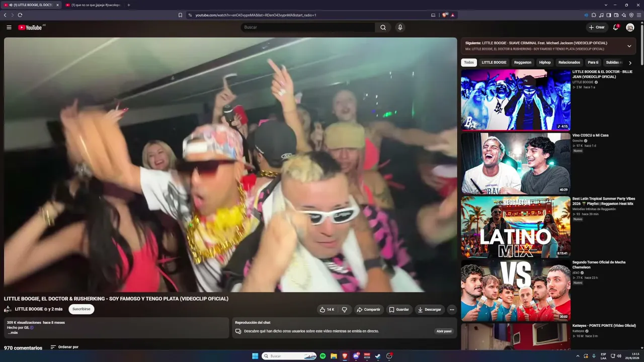Click in the YouTube Buscar search box
This screenshot has width=644, height=362.
pyautogui.click(x=308, y=27)
